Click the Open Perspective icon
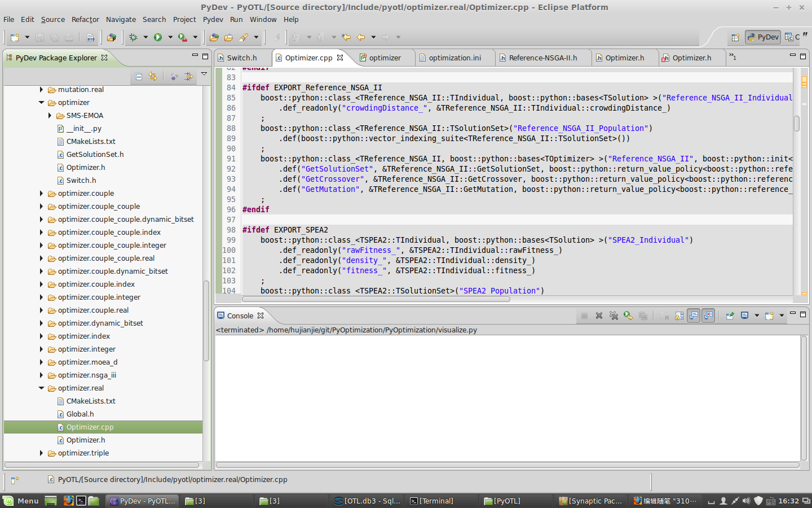The image size is (812, 508). pos(735,37)
